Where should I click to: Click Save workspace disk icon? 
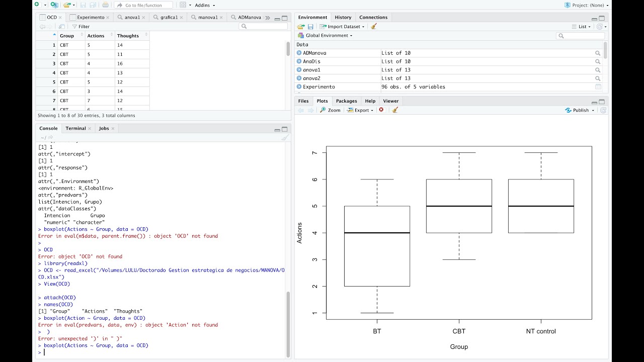click(310, 27)
